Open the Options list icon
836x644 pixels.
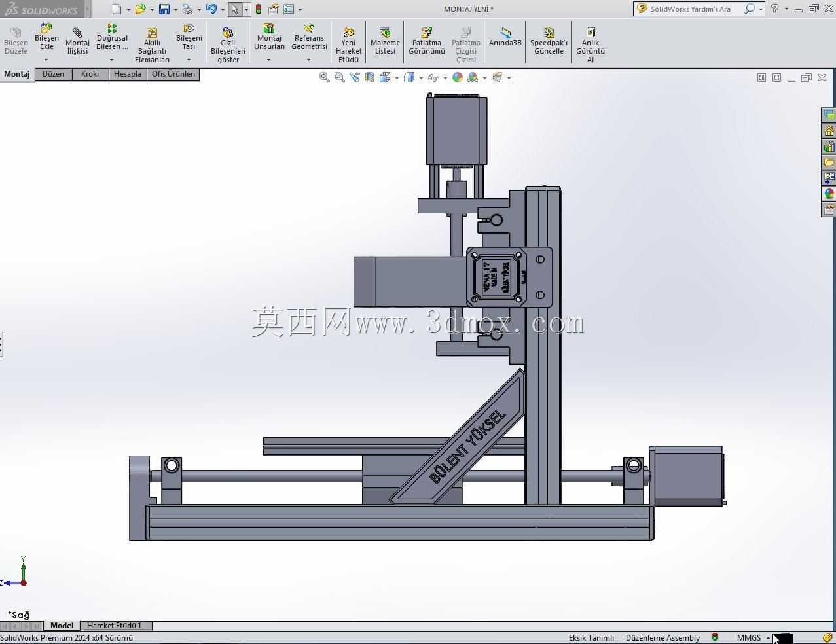tap(289, 9)
